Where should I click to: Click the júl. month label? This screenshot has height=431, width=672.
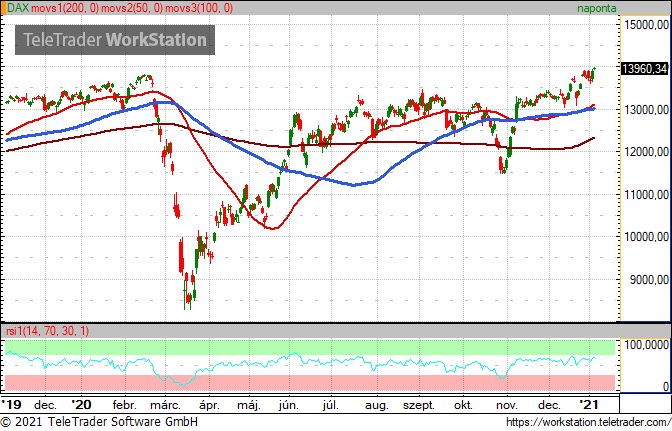330,405
